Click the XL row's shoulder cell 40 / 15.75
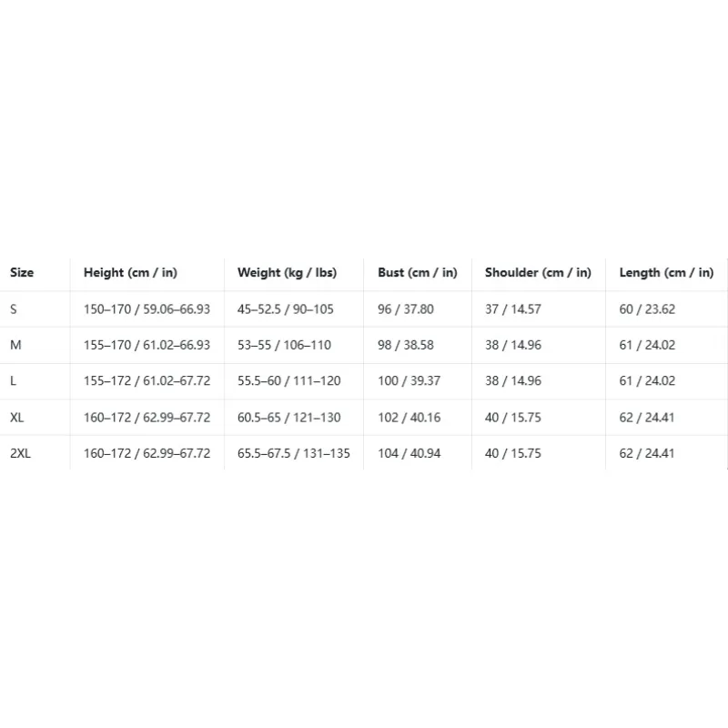The height and width of the screenshot is (728, 728). pos(513,418)
